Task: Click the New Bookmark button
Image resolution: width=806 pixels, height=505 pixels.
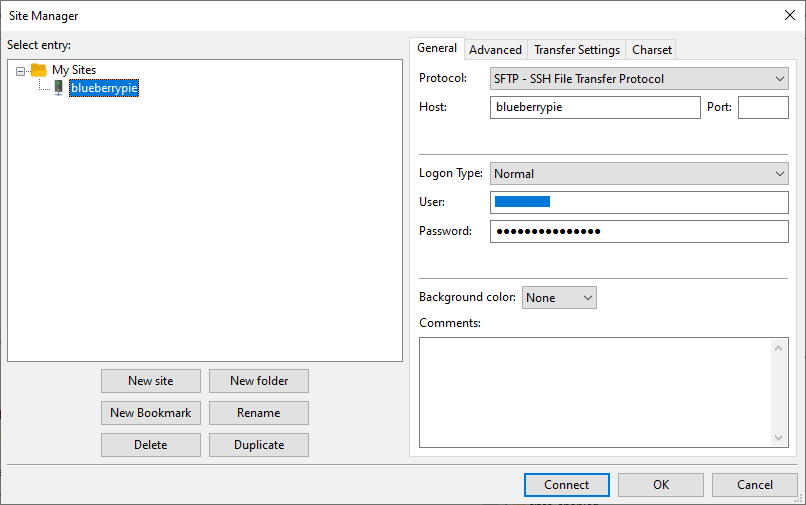Action: [x=151, y=413]
